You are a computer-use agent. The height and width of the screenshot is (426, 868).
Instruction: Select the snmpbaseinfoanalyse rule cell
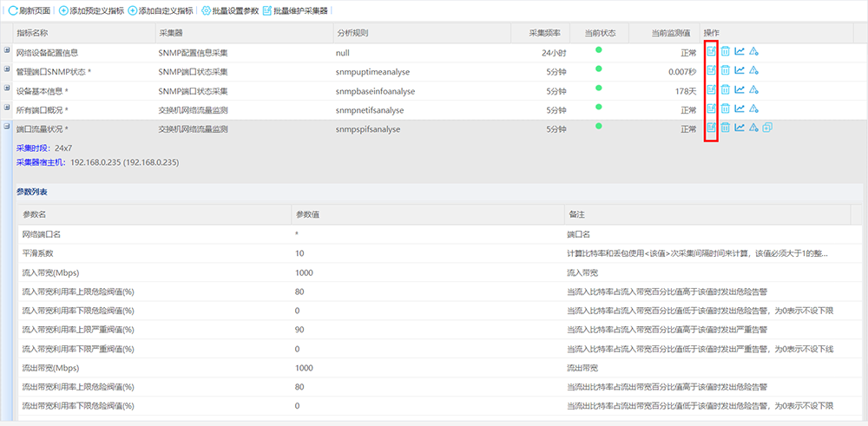point(375,91)
